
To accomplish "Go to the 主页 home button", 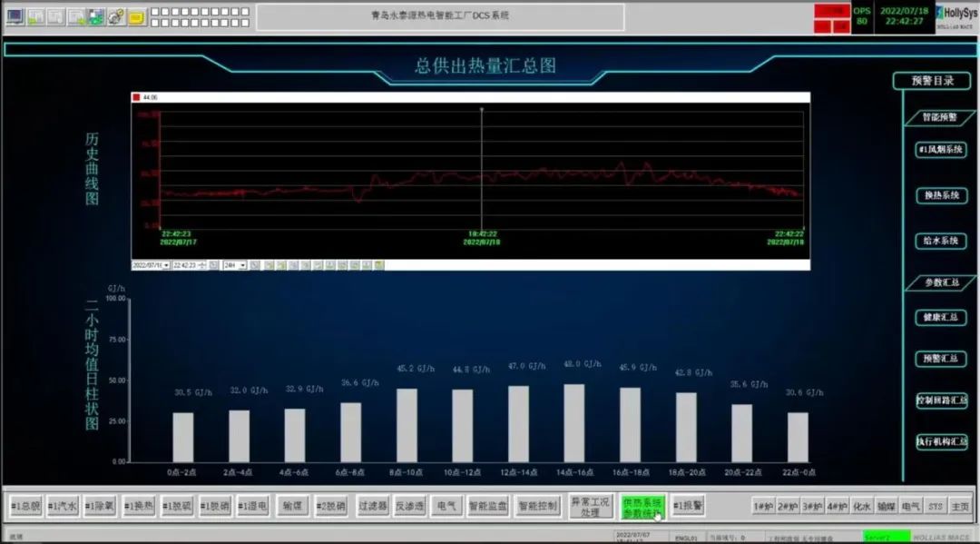I will click(x=960, y=507).
